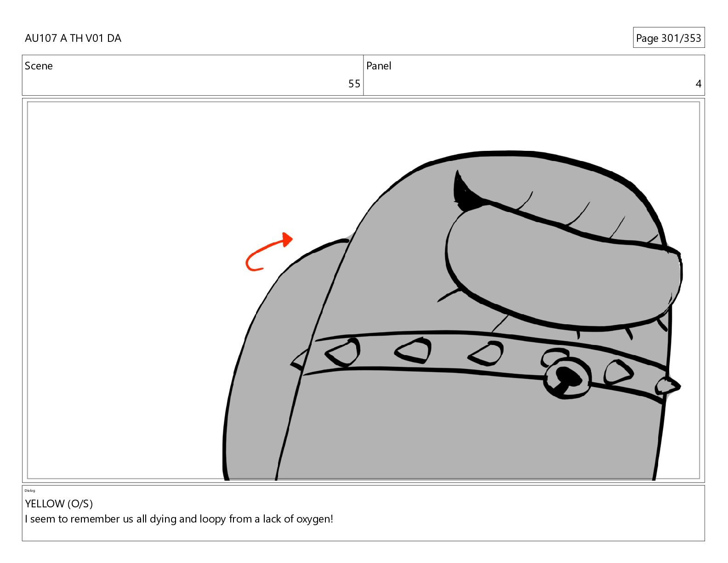
Task: Click the Scene label
Action: pyautogui.click(x=39, y=66)
